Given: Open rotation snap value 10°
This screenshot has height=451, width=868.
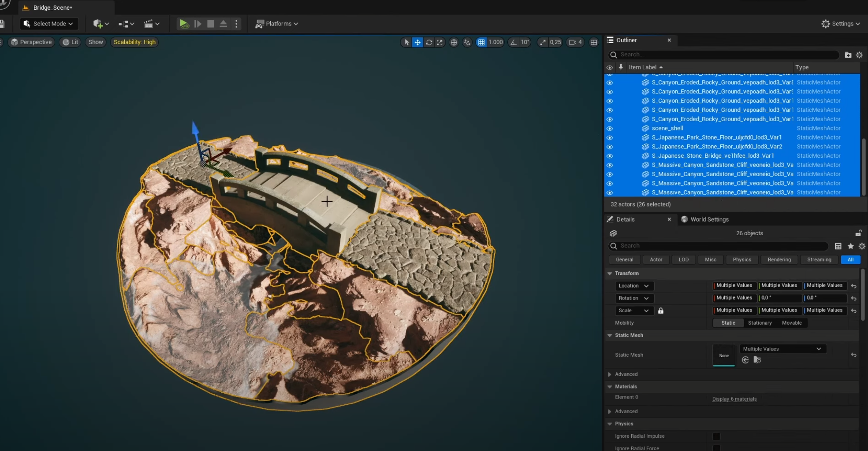Looking at the screenshot, I should pos(525,42).
